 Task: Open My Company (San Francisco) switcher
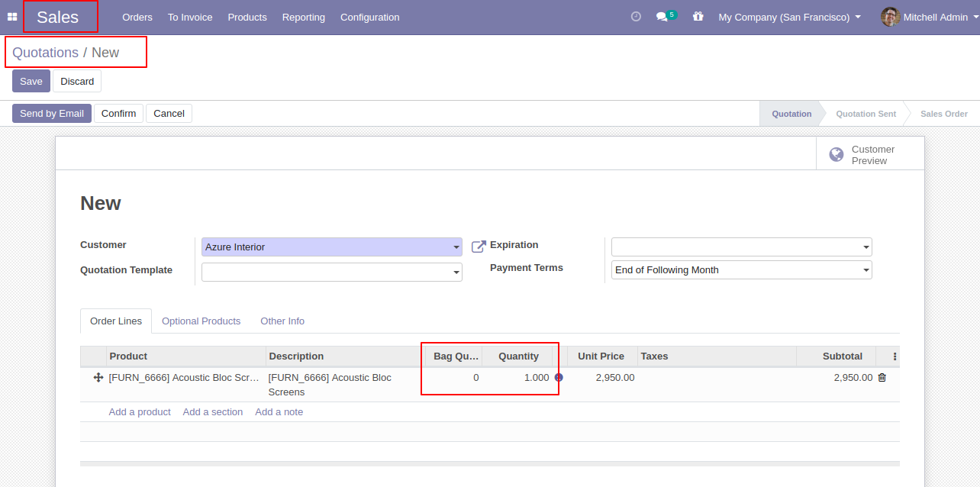point(789,17)
